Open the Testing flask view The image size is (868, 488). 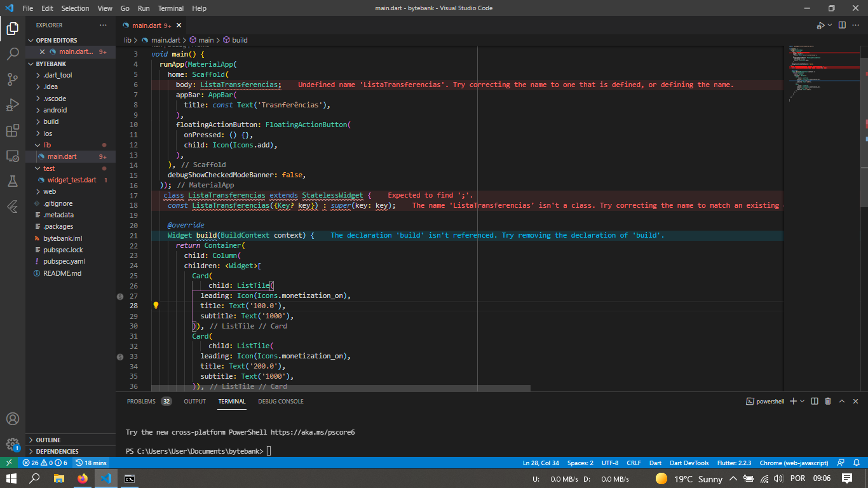[13, 181]
